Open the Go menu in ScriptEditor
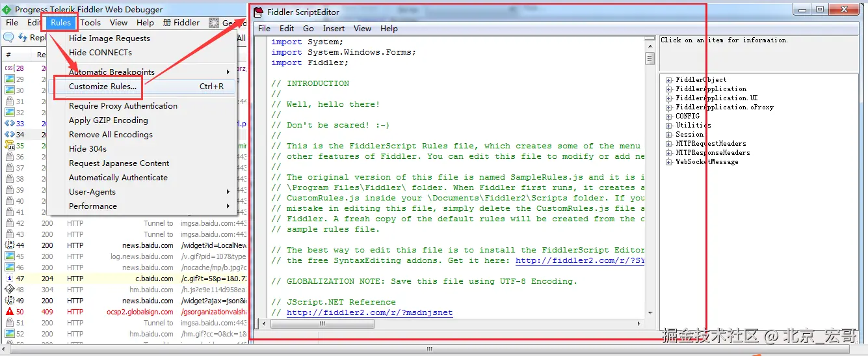Viewport: 868px width, 356px height. (309, 29)
